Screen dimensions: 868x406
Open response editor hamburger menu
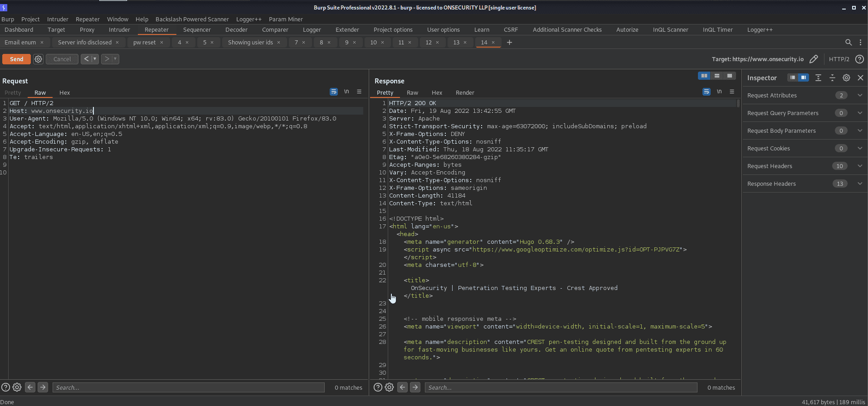[x=732, y=92]
